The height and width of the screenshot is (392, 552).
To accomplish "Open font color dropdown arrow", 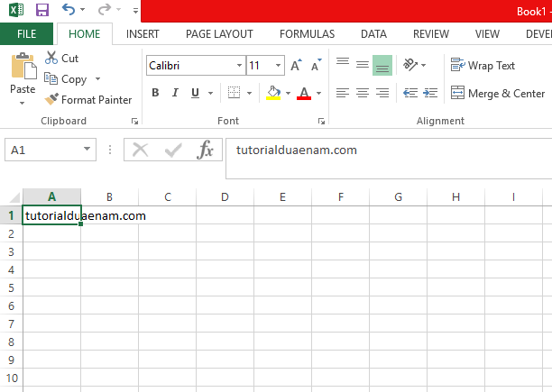I will click(318, 93).
